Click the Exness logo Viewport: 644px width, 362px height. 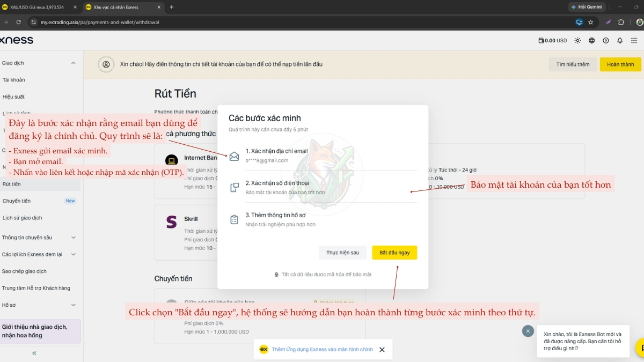point(16,40)
